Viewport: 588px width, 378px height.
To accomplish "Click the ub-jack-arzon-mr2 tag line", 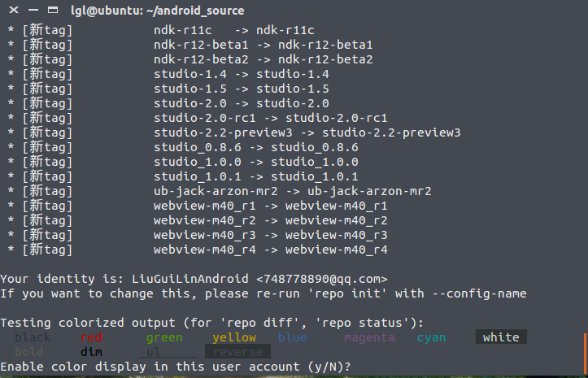I will (292, 191).
